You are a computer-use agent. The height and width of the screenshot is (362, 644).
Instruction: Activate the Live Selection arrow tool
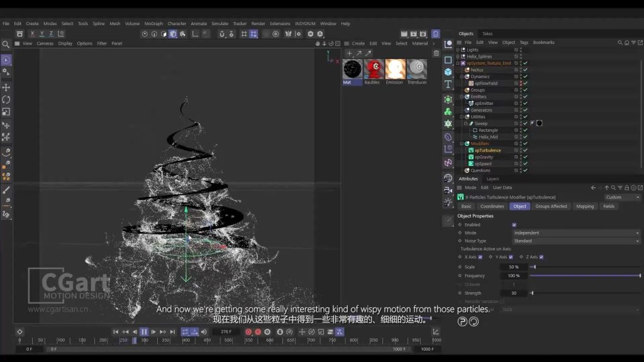click(x=6, y=60)
